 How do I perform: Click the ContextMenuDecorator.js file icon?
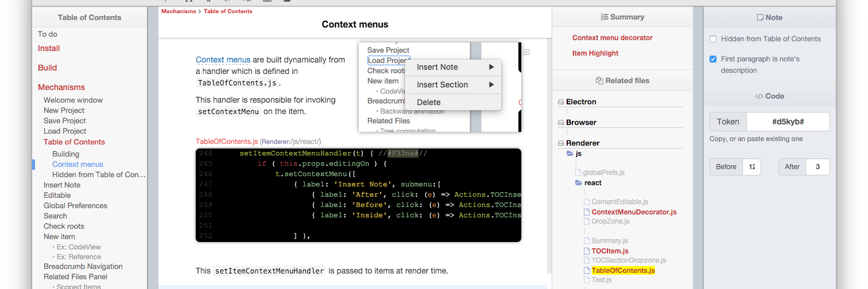587,212
